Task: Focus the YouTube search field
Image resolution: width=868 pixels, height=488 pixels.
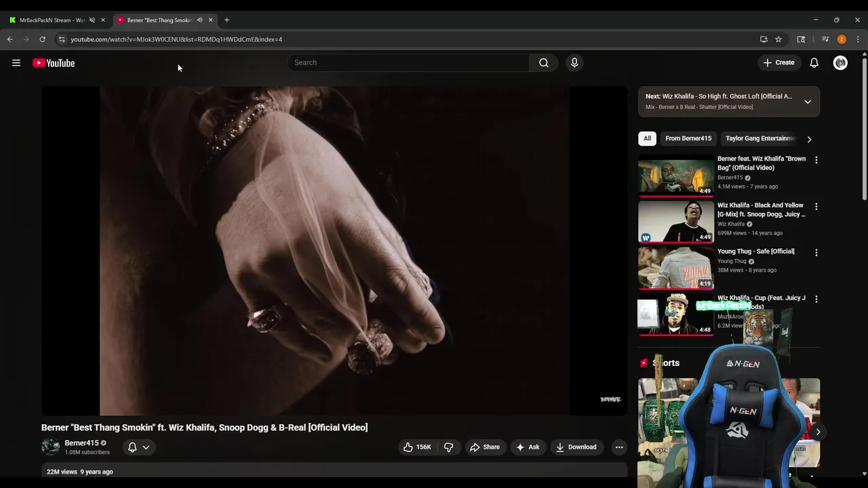Action: [x=409, y=63]
